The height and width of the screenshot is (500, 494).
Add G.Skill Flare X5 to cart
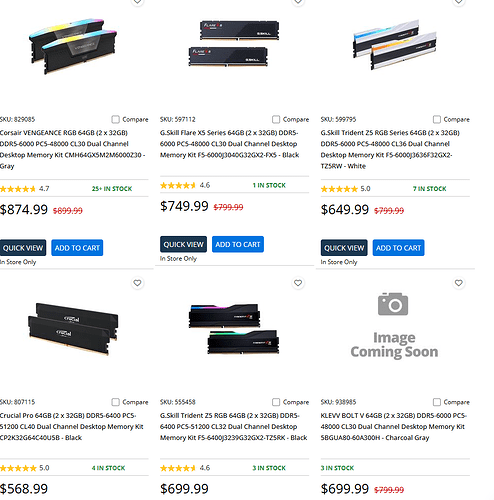[x=238, y=244]
